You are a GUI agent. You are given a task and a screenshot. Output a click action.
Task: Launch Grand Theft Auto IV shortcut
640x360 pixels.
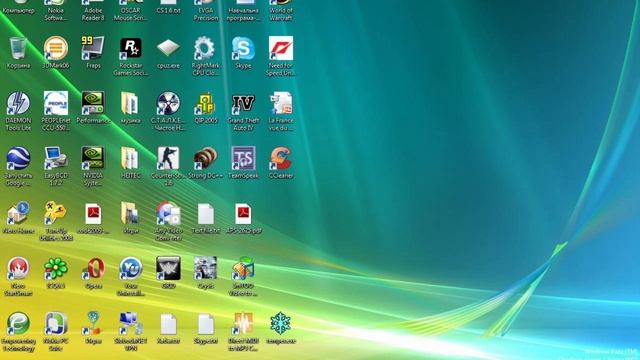coord(243,104)
